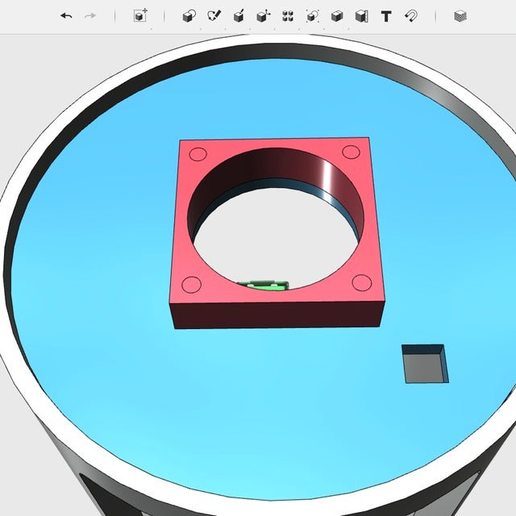Undo the last action
The image size is (516, 516).
[67, 16]
